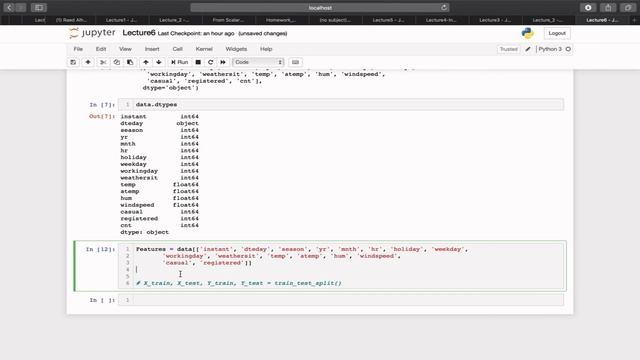Switch to the Lecture4 browser tab
This screenshot has height=360, width=640.
pos(441,20)
